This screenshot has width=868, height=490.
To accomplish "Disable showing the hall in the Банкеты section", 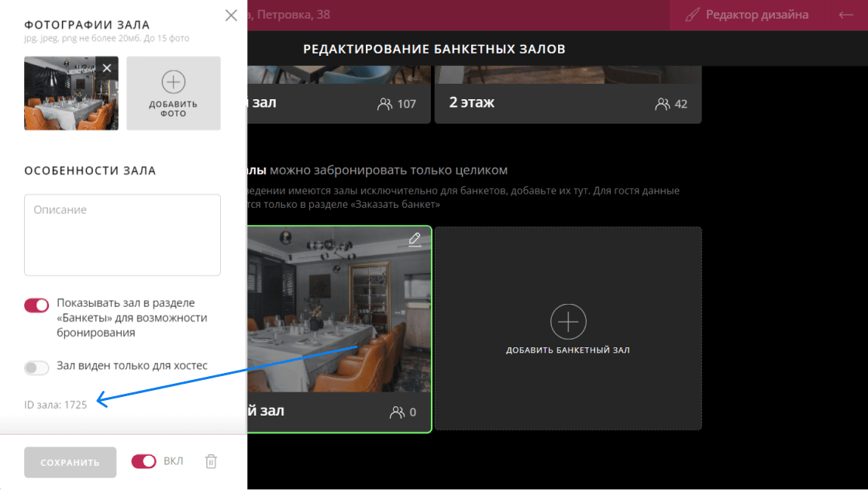I will (36, 305).
